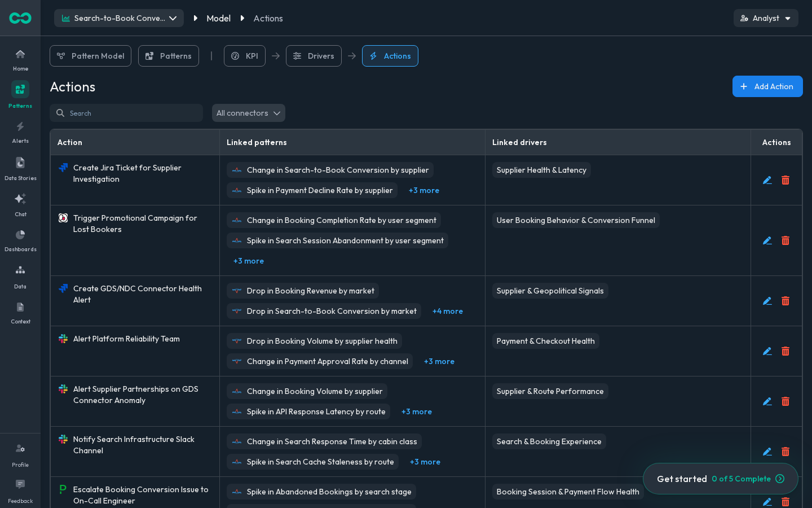
Task: Expand +3 more under Trigger Promotional Campaign
Action: 249,261
